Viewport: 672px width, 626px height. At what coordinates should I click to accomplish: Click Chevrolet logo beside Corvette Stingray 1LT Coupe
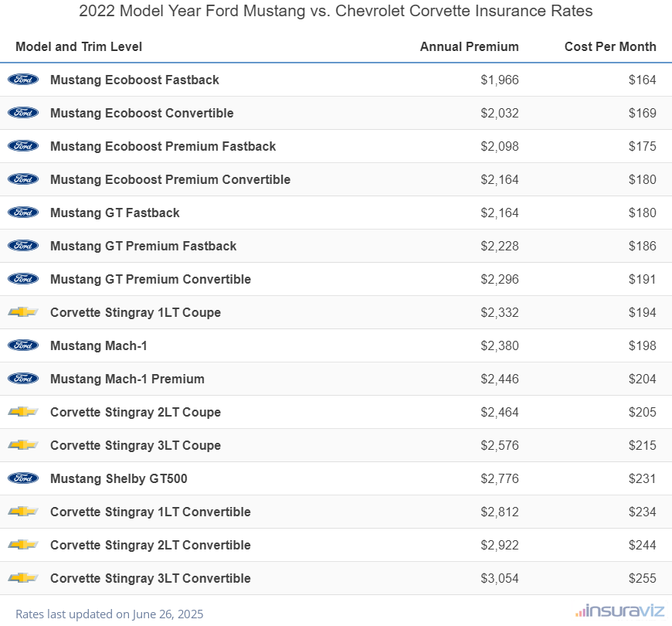tap(23, 312)
